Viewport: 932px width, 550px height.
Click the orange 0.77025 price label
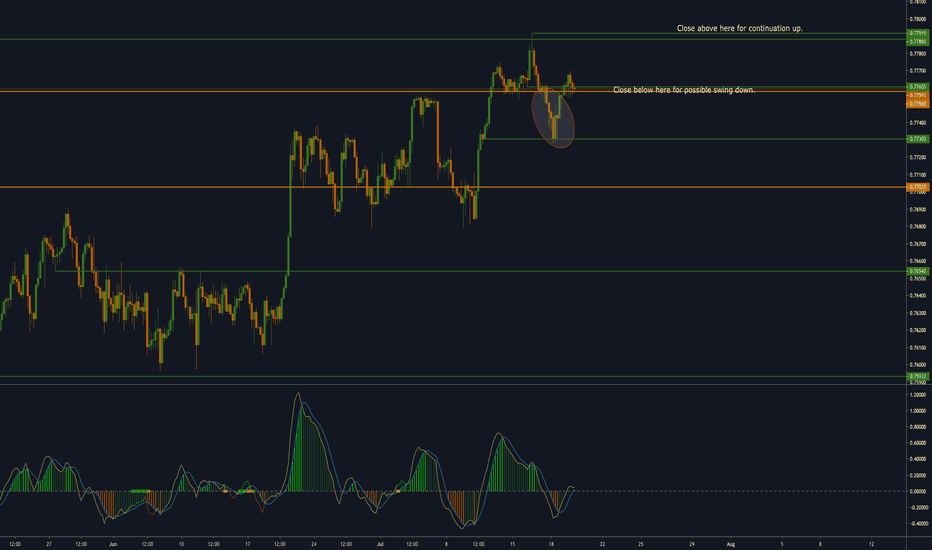click(918, 187)
